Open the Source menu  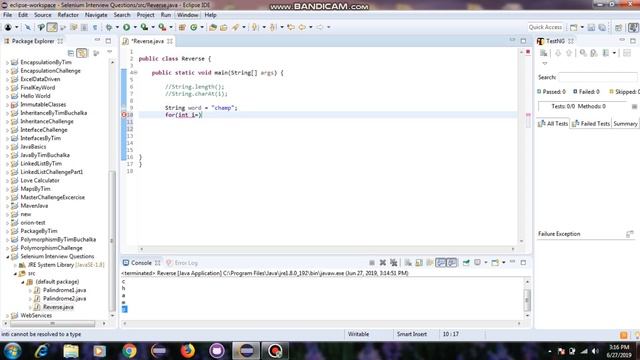(42, 15)
